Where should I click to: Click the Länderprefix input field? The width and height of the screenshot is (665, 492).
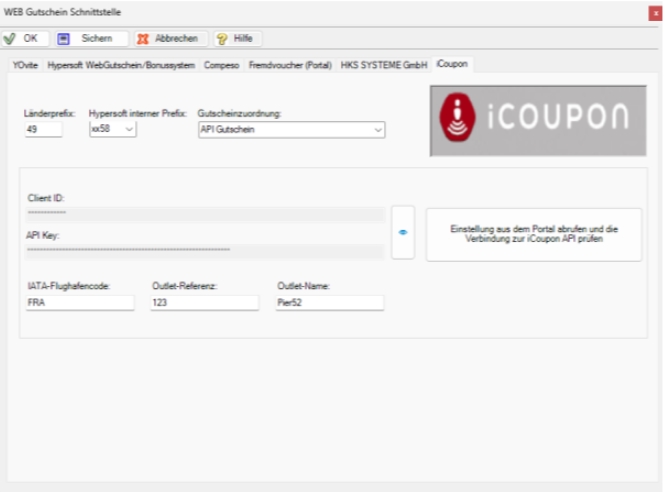pyautogui.click(x=42, y=130)
